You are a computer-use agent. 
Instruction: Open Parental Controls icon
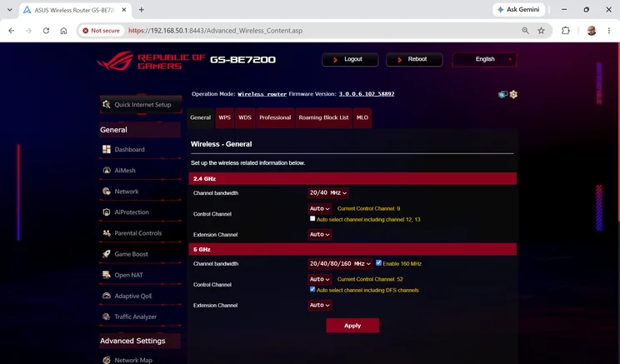[107, 233]
